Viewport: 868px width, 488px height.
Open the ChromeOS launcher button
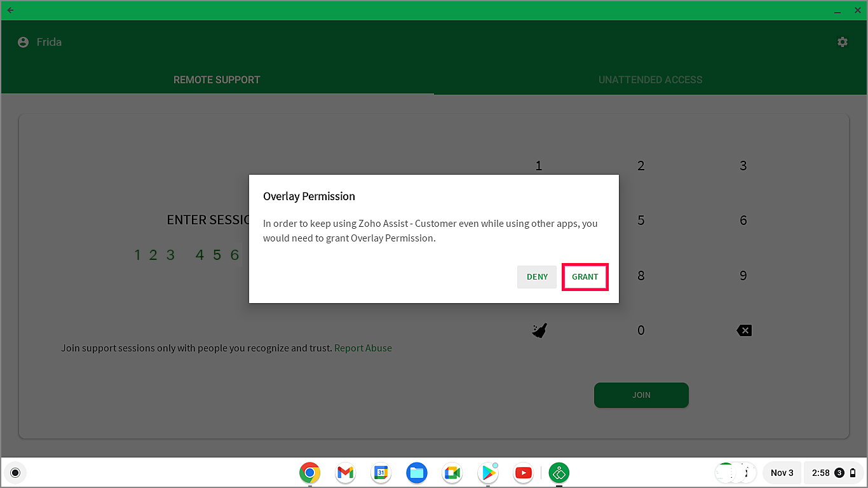pyautogui.click(x=15, y=473)
